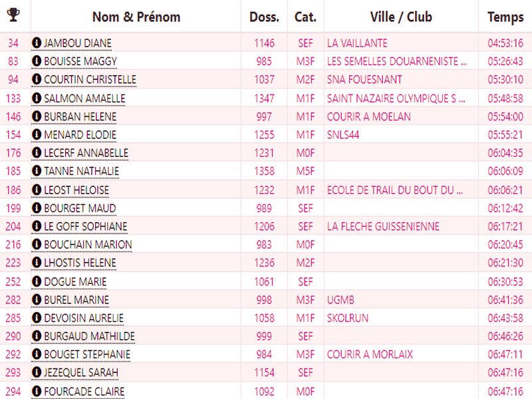Click LE GOFF SOPHIANE name link
532x399 pixels.
85,227
